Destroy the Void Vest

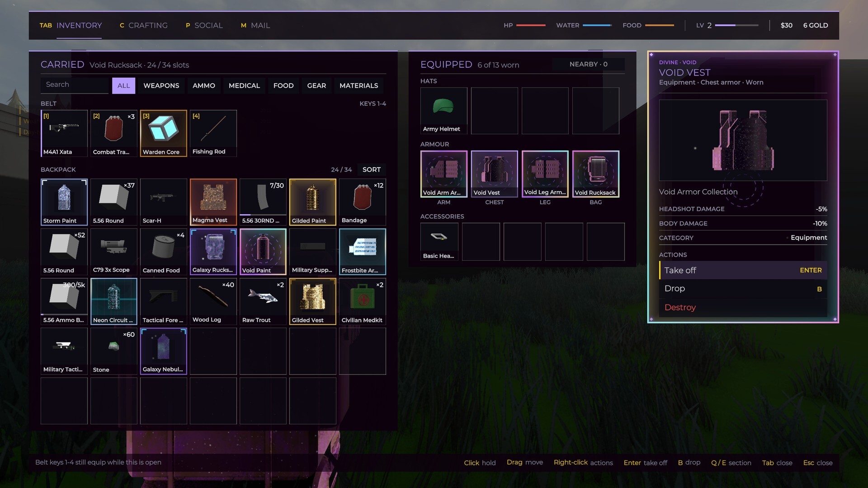743,307
